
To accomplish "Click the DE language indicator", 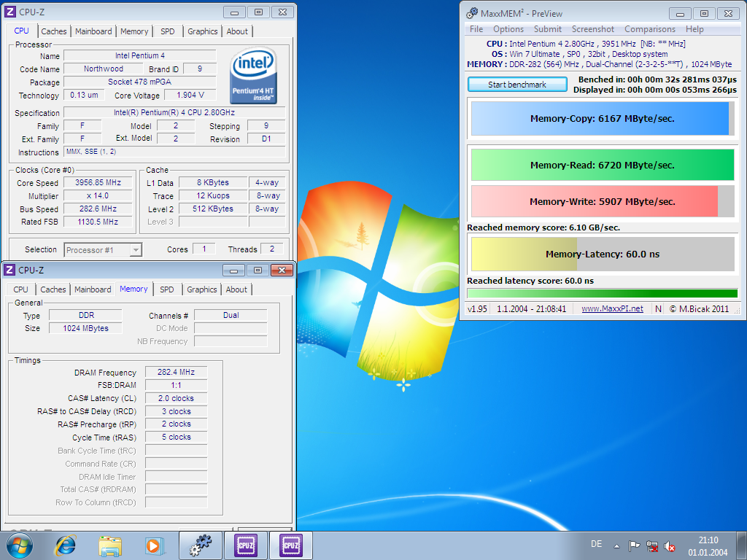I will (x=596, y=544).
